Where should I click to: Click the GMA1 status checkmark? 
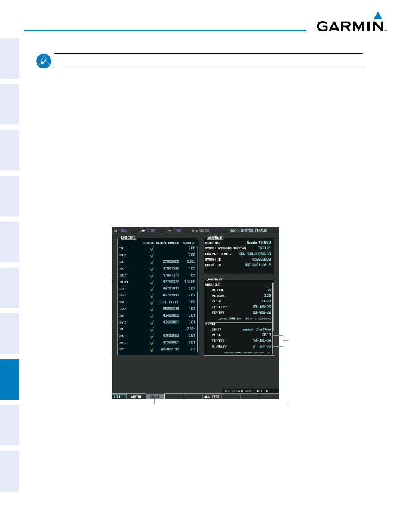click(x=152, y=316)
